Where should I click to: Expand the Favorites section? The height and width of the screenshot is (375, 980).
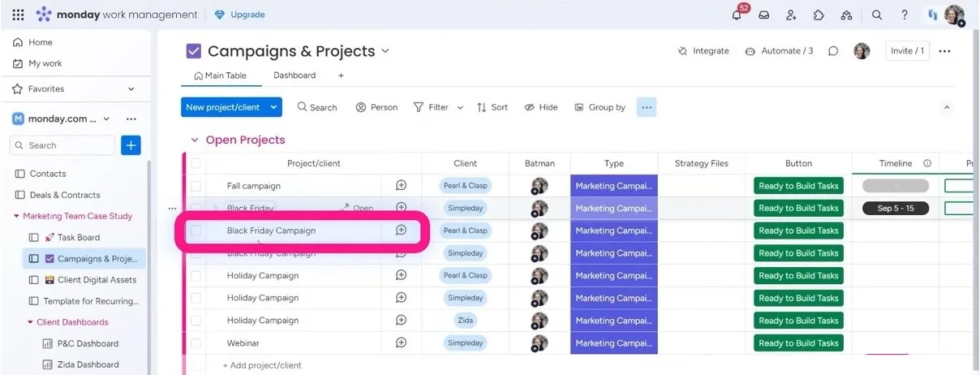131,89
